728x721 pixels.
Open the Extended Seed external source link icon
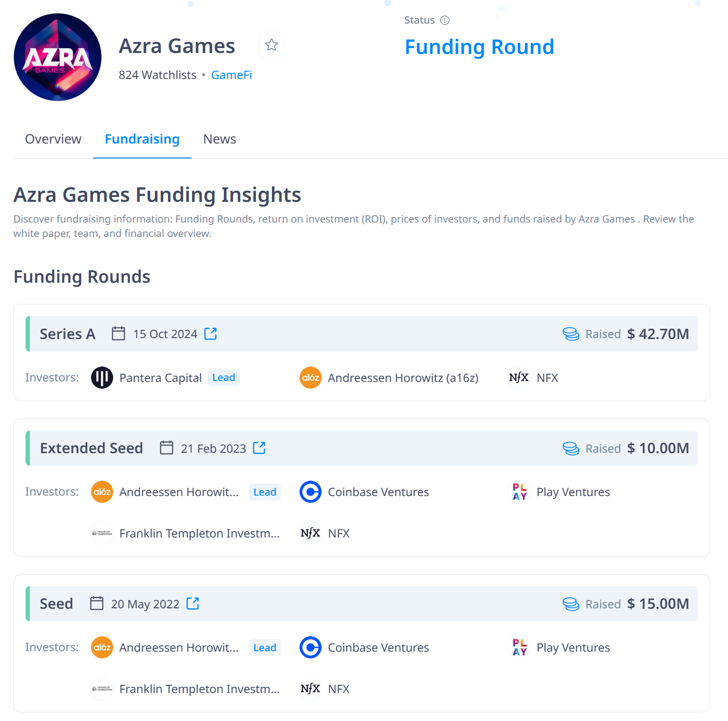[x=259, y=448]
